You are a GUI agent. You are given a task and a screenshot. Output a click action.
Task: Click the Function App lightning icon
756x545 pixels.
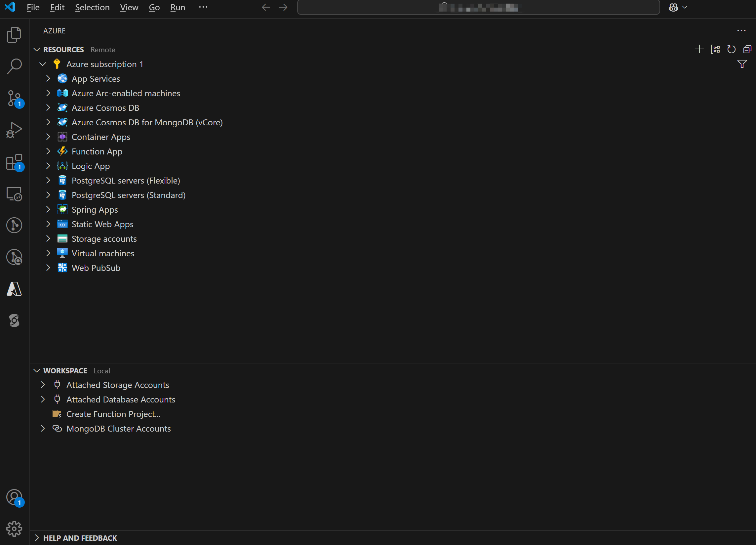coord(62,151)
